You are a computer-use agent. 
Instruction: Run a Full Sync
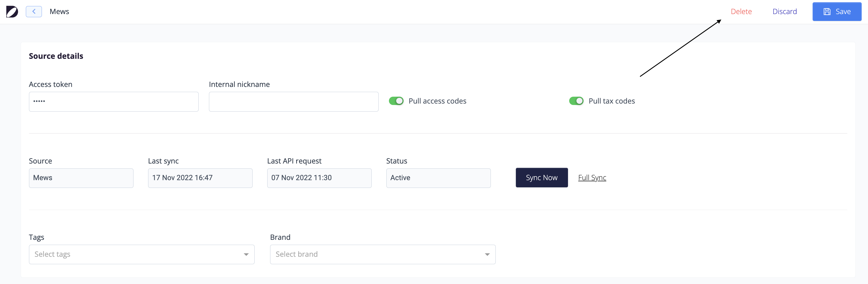pos(592,178)
